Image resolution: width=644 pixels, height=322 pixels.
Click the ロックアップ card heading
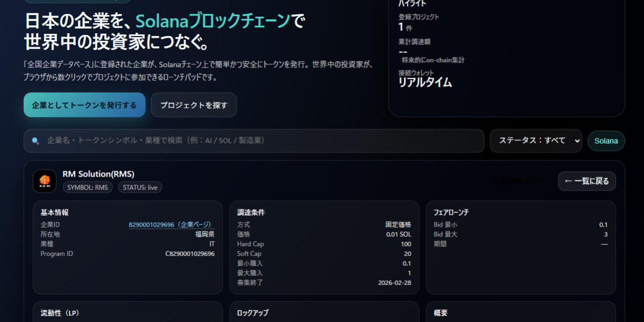[x=253, y=313]
